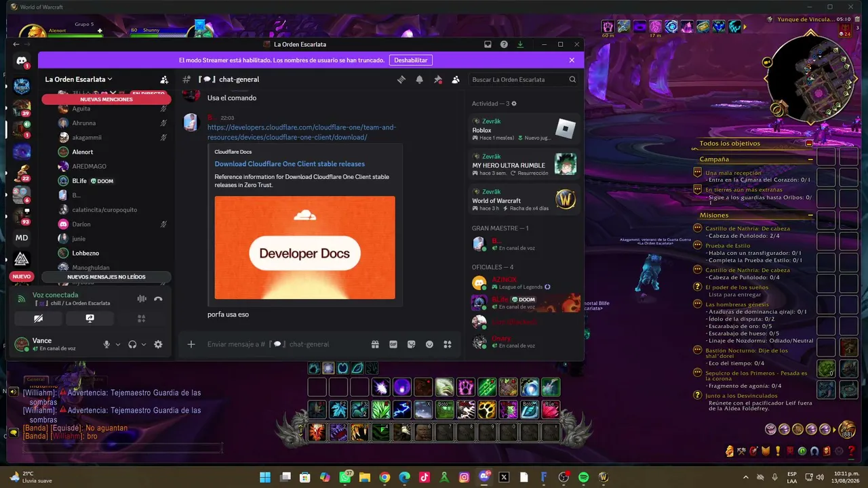Disconnect from the voice channel
The height and width of the screenshot is (488, 868).
(x=158, y=299)
